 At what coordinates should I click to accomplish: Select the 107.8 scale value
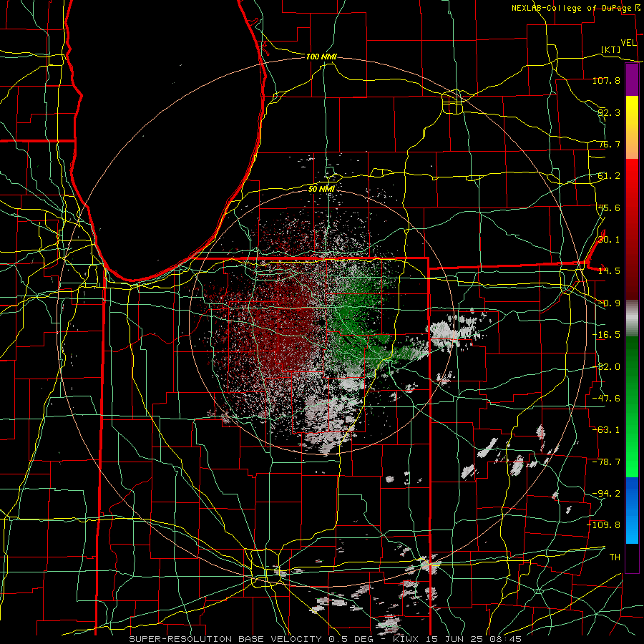pos(606,80)
